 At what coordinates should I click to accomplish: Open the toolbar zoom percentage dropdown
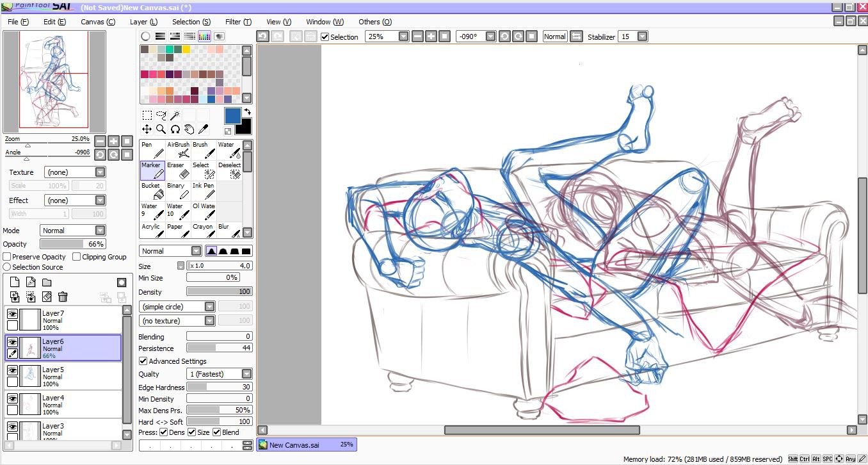387,37
